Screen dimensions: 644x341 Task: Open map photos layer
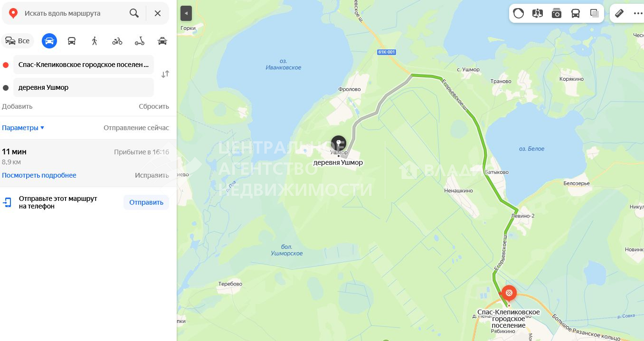[x=557, y=13]
